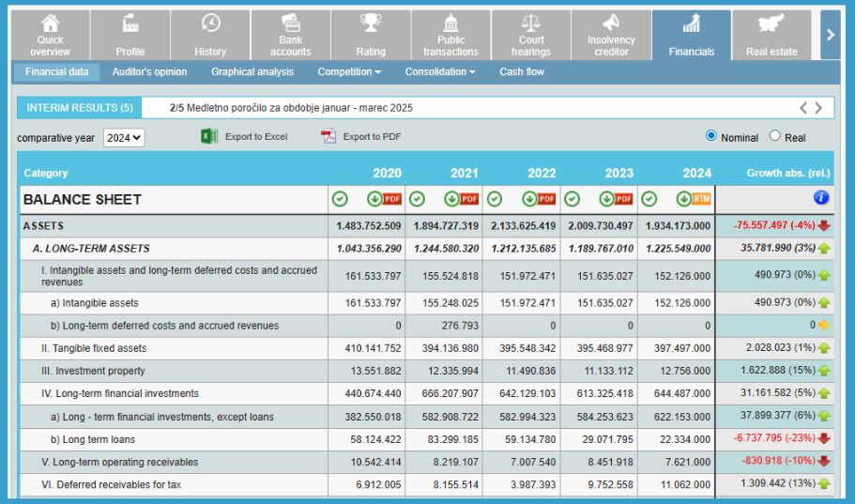855x504 pixels.
Task: Select the Real radio button
Action: 775,136
